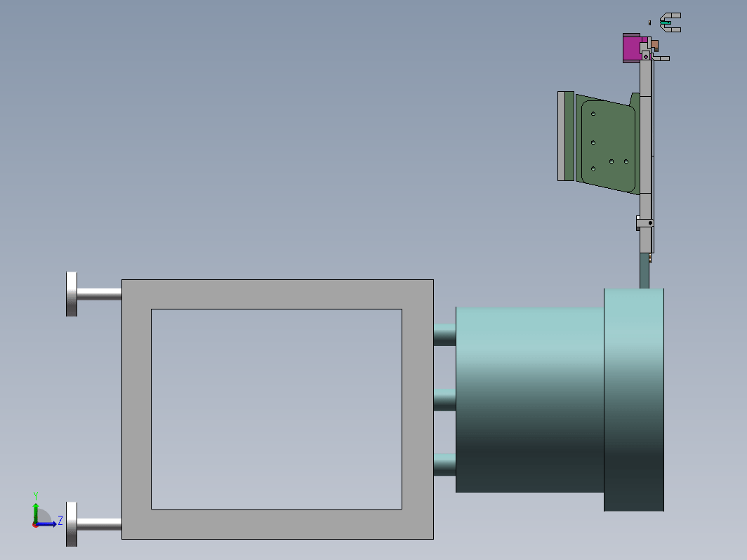The image size is (747, 560).
Task: Select the dark teal post below the column
Action: (644, 270)
